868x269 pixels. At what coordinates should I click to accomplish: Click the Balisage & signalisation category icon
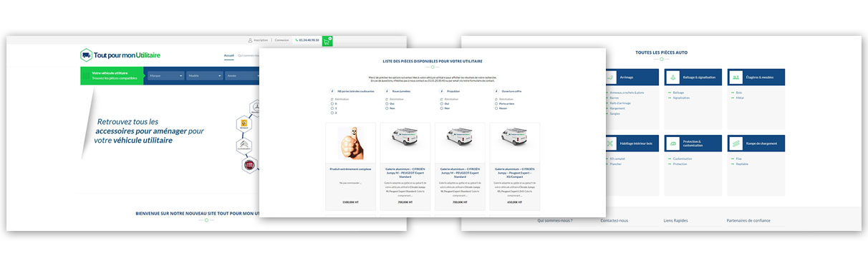click(672, 77)
